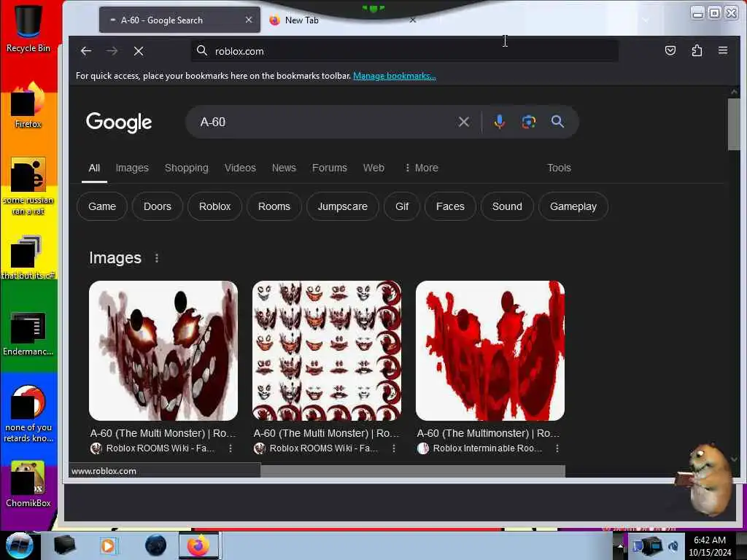The width and height of the screenshot is (747, 560).
Task: Open the A-60 face grid image
Action: [x=327, y=351]
